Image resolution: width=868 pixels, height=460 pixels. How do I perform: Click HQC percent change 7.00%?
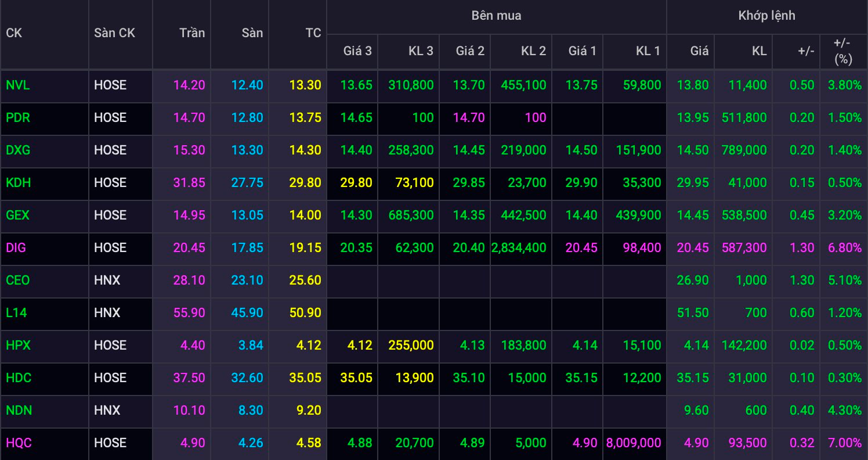[x=845, y=443]
